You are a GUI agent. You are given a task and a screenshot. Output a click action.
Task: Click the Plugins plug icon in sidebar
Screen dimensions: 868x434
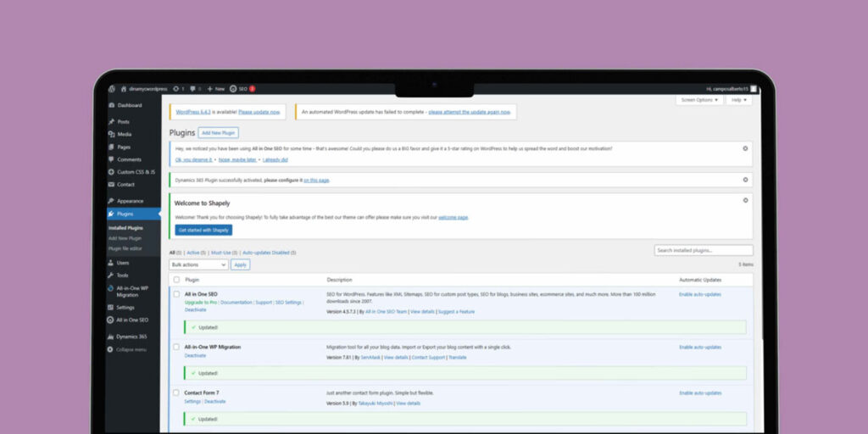(112, 214)
